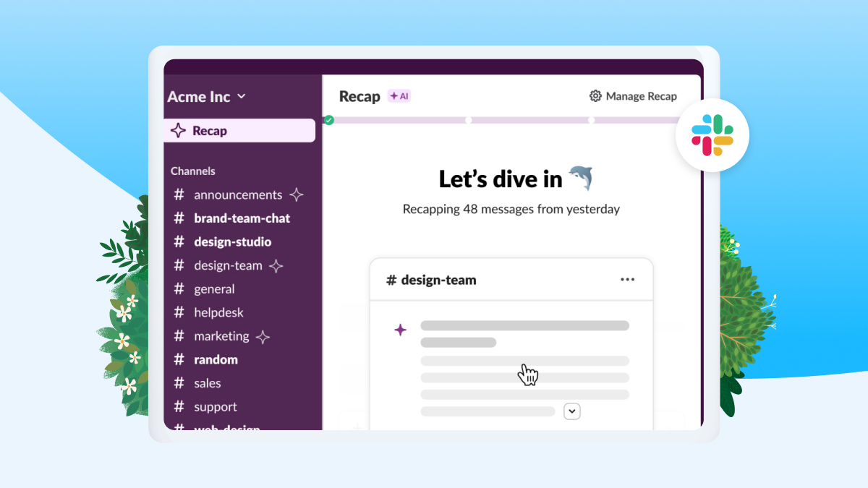Click the sparkle icon beside design-team
The width and height of the screenshot is (868, 488).
(277, 265)
